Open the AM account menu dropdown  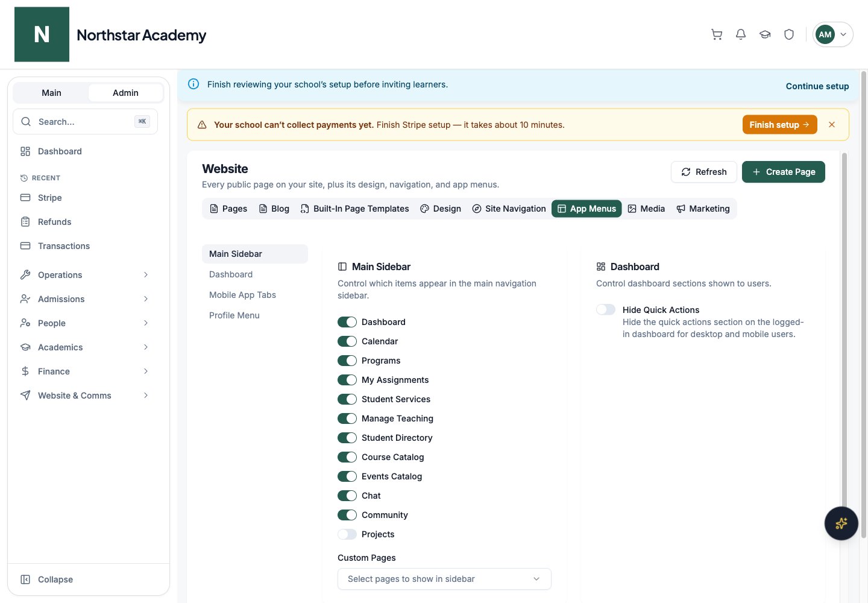click(833, 34)
